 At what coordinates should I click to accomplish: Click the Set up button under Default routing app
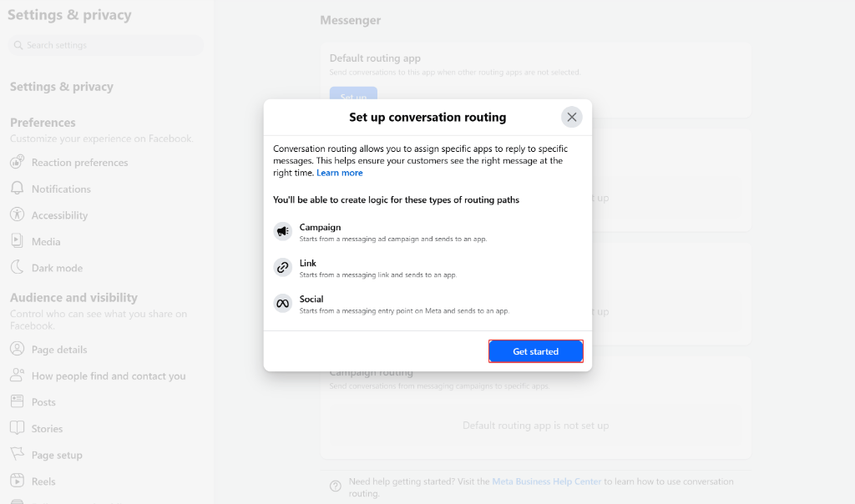tap(353, 93)
